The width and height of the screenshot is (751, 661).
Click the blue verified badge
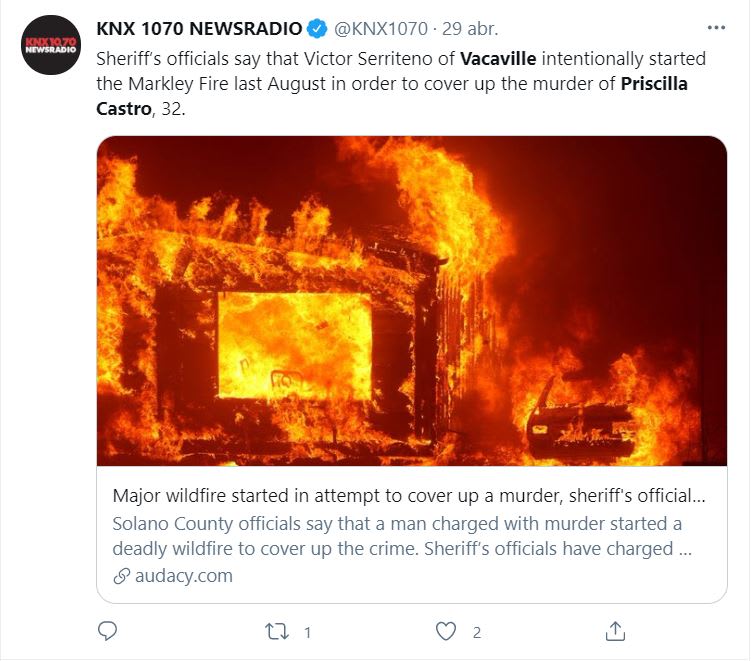pyautogui.click(x=317, y=29)
